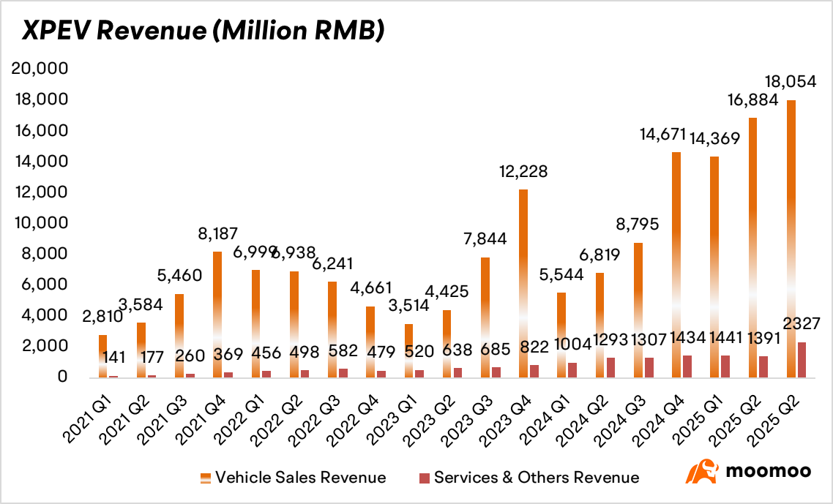Click the 5,544 data label

tap(562, 274)
